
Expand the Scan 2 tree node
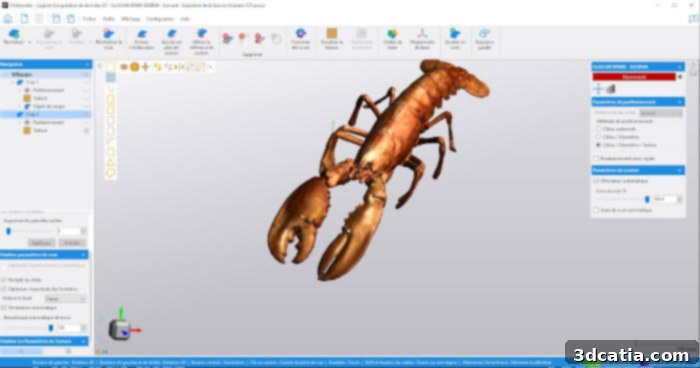(x=12, y=114)
